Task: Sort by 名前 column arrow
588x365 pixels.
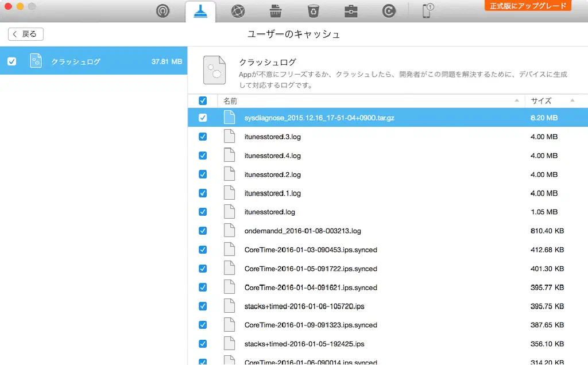Action: 517,101
